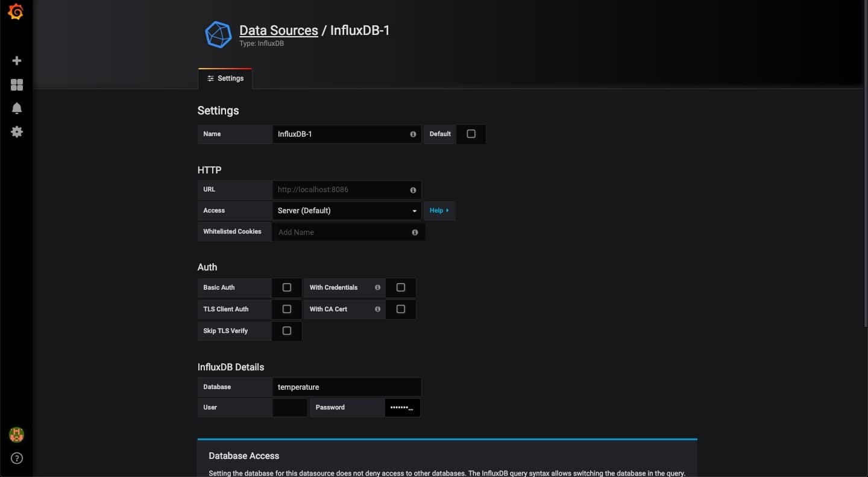Enable the With Credentials checkbox
868x477 pixels.
point(401,287)
